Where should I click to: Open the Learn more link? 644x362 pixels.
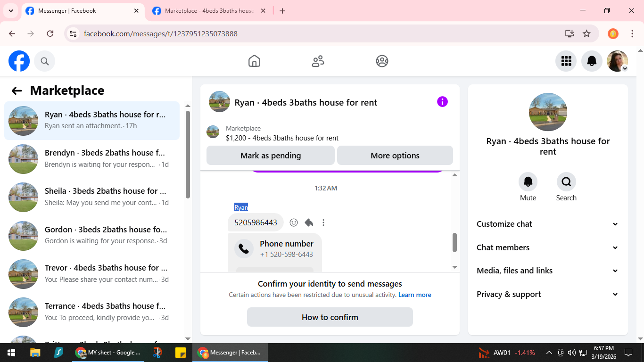pyautogui.click(x=415, y=295)
